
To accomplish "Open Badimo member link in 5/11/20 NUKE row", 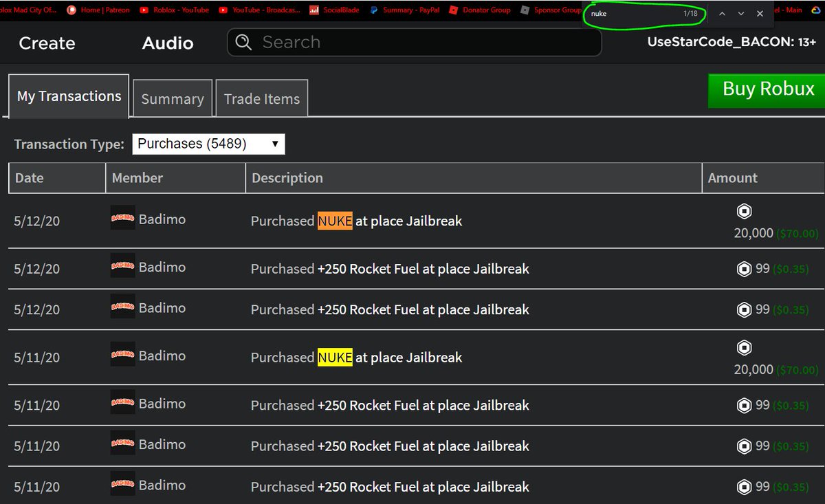I will point(162,355).
